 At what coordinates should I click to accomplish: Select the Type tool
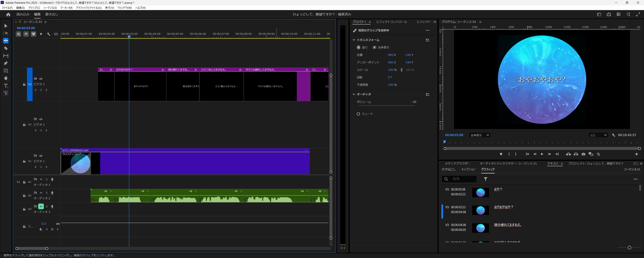click(6, 86)
